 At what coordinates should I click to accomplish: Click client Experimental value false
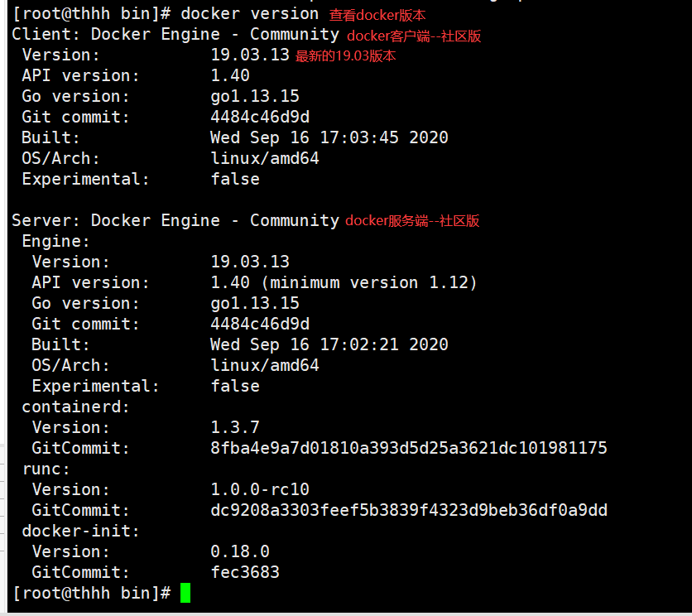(x=235, y=179)
